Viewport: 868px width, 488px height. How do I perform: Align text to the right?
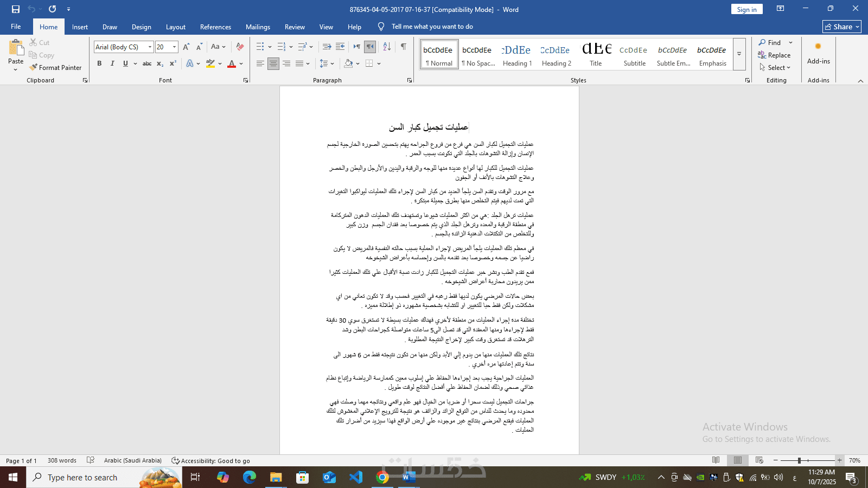pyautogui.click(x=286, y=64)
